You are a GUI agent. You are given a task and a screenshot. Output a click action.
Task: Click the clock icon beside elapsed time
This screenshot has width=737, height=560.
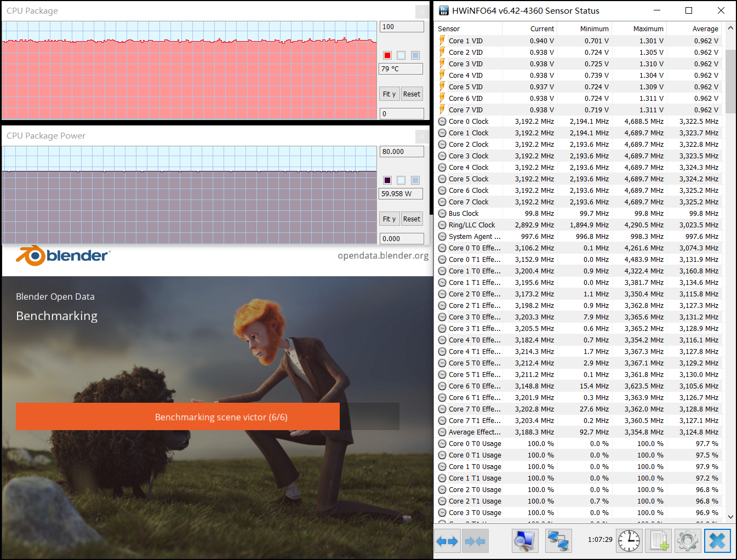629,541
